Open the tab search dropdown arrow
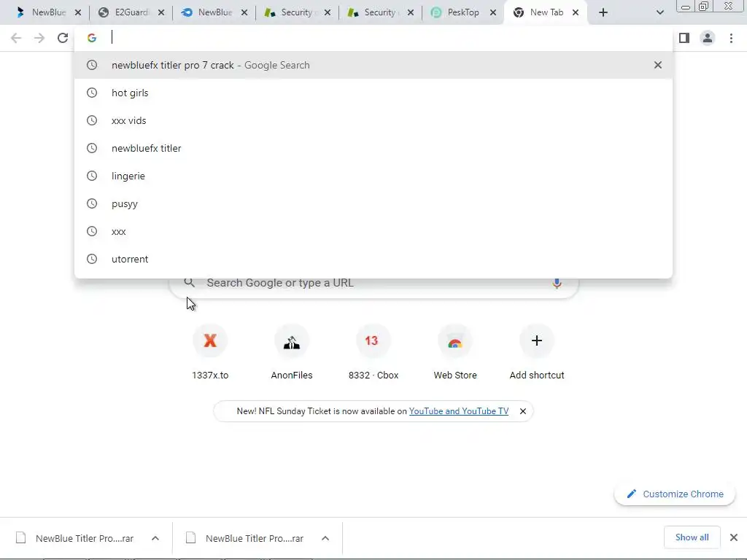Image resolution: width=747 pixels, height=560 pixels. point(659,12)
